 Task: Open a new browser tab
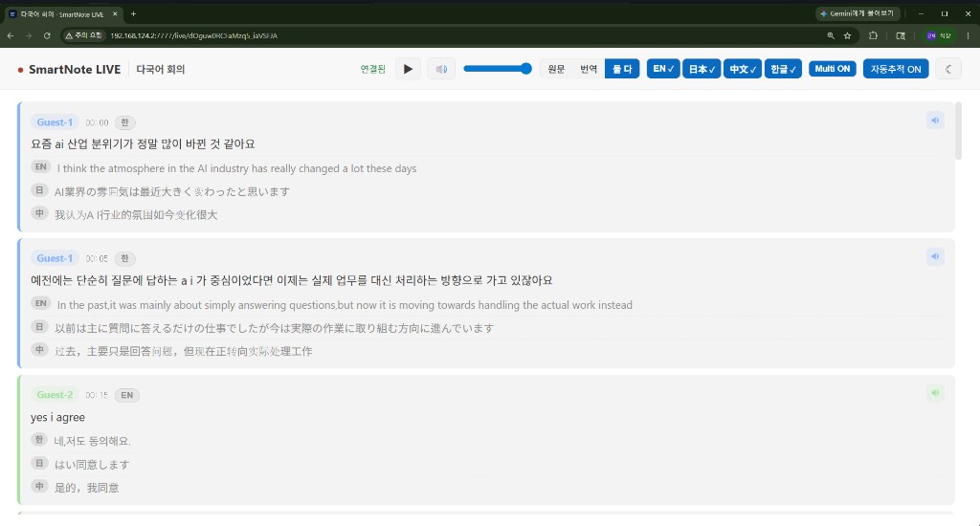click(133, 13)
